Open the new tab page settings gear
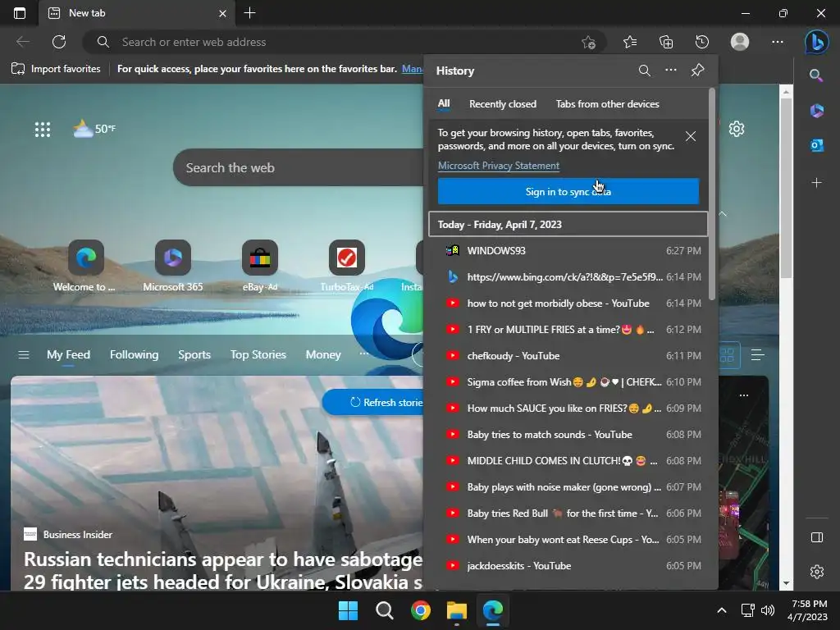 pyautogui.click(x=737, y=129)
